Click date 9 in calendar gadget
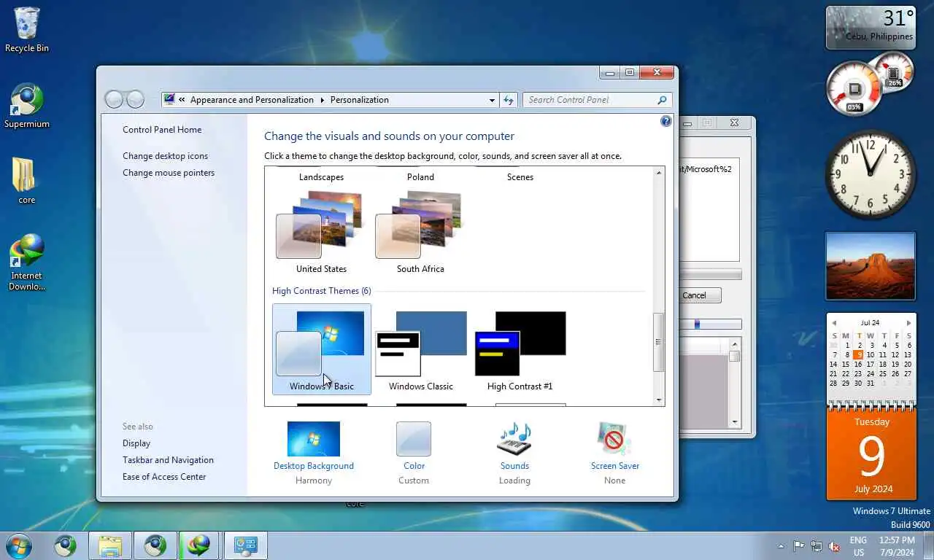Screen dimensions: 934x560 click(x=858, y=354)
